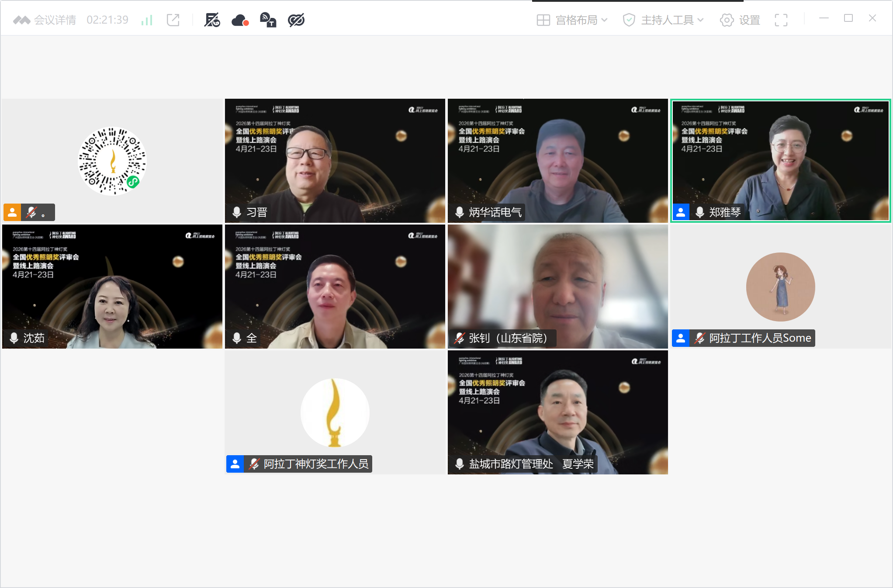Select the 沈茹 participant video
The image size is (893, 588).
click(x=112, y=287)
